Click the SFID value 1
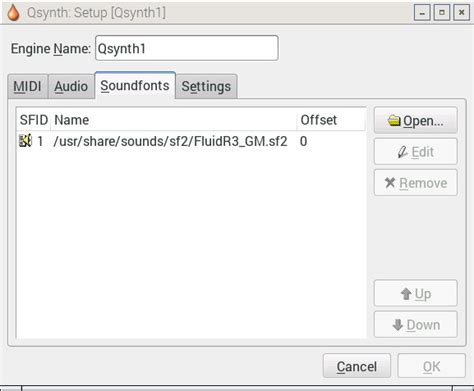The width and height of the screenshot is (474, 391). click(x=40, y=141)
